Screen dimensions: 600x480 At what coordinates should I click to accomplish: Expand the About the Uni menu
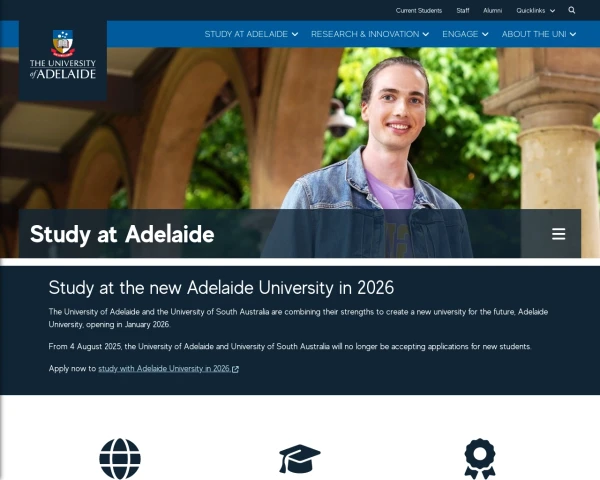[539, 34]
